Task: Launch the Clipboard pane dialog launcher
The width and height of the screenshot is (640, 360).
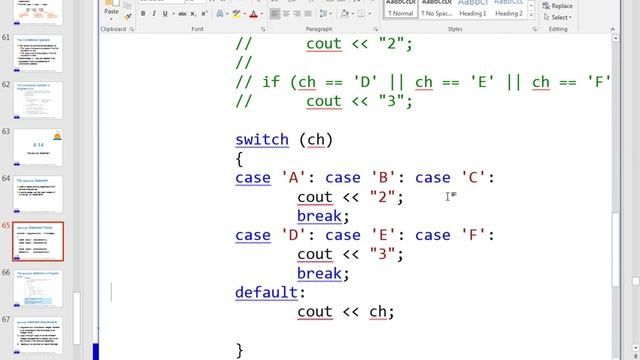Action: [x=131, y=29]
